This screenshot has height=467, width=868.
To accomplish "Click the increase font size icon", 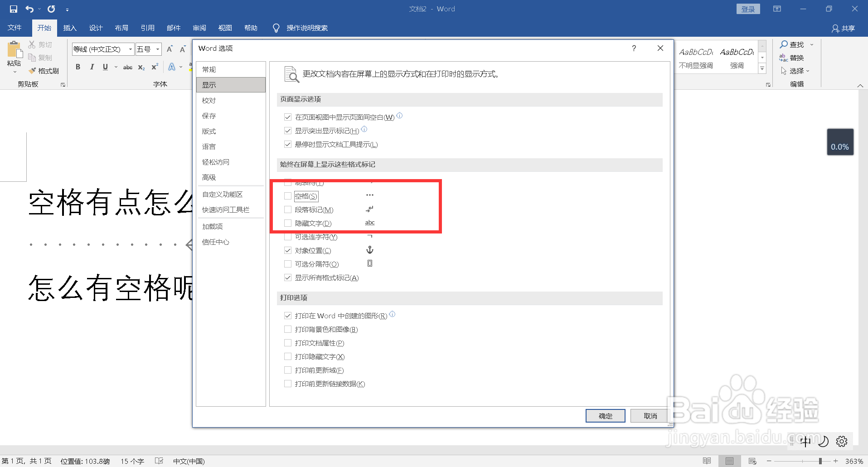I will pos(170,49).
